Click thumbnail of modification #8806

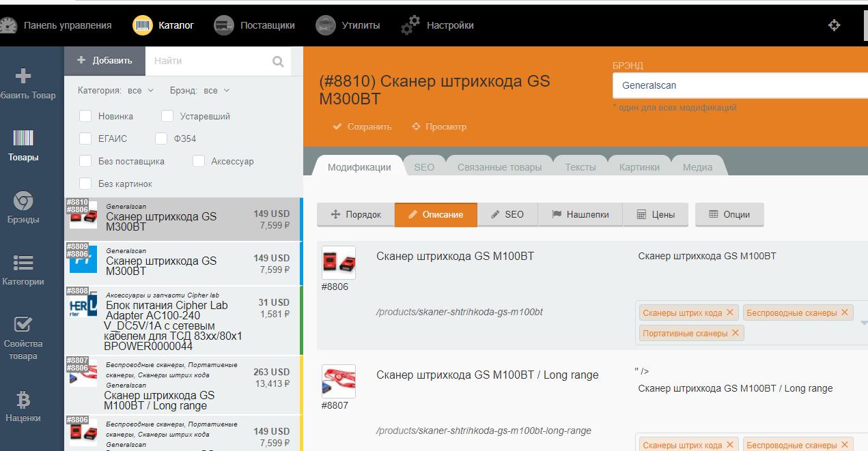click(x=339, y=263)
